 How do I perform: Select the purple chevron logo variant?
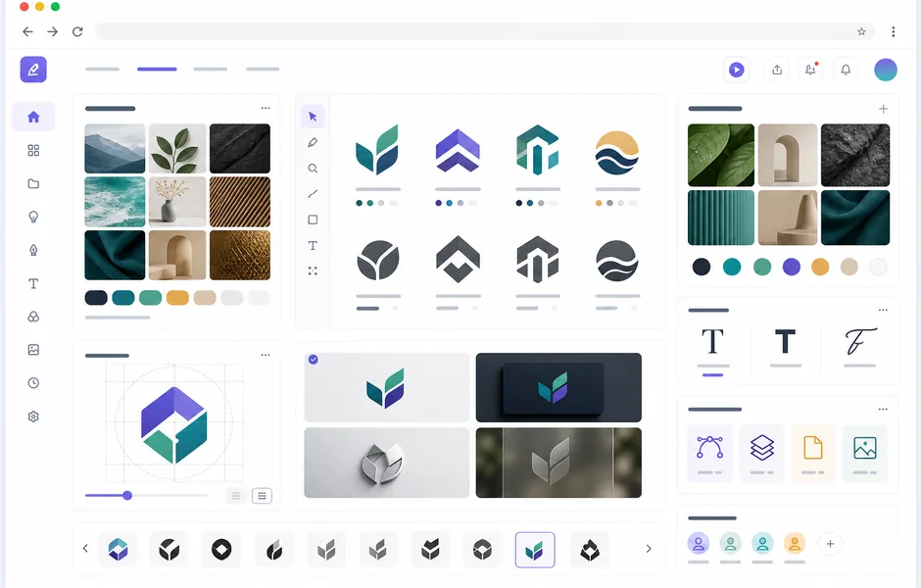[x=459, y=151]
